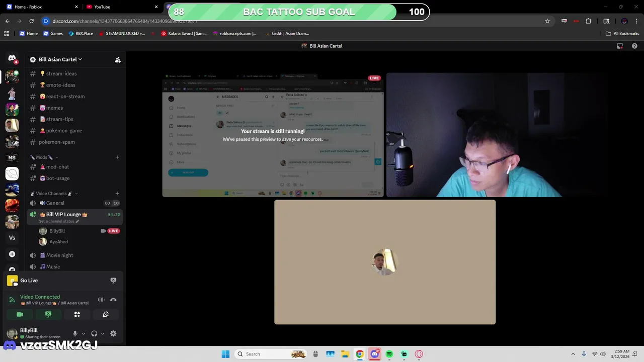Bookmark this page with the star icon

click(x=547, y=21)
